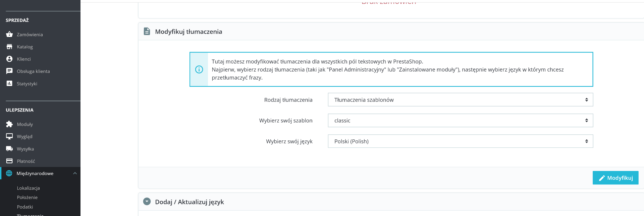
Task: Open the Wybierz swój język dropdown
Action: 460,141
